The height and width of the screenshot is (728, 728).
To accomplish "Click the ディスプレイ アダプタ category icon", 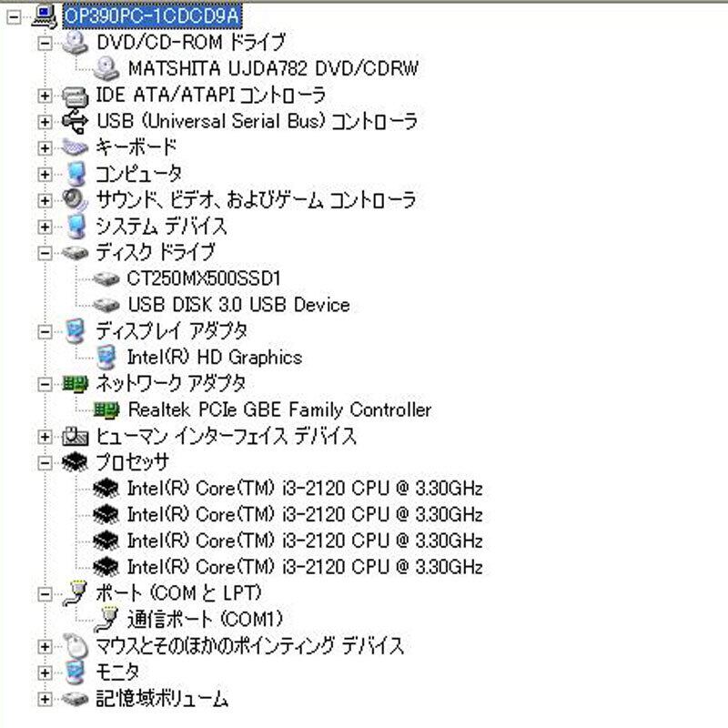I will click(x=75, y=331).
